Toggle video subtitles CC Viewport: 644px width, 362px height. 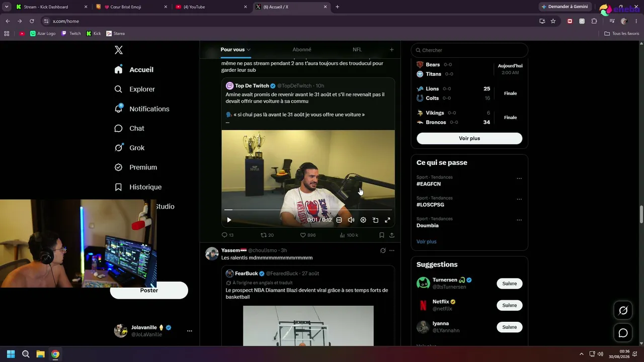click(x=339, y=220)
